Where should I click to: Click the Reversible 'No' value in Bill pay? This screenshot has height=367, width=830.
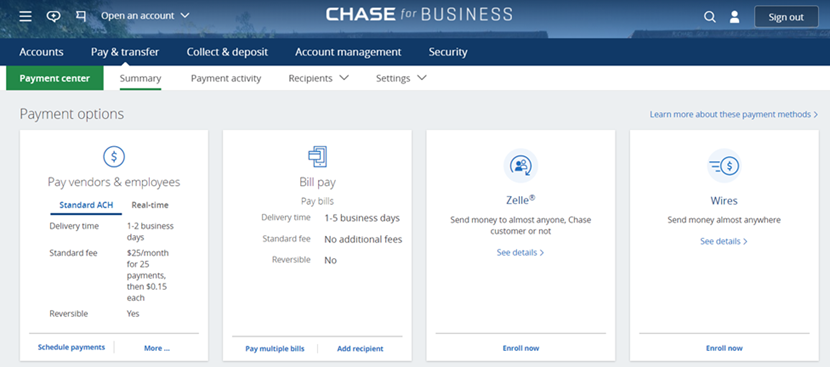coord(330,261)
